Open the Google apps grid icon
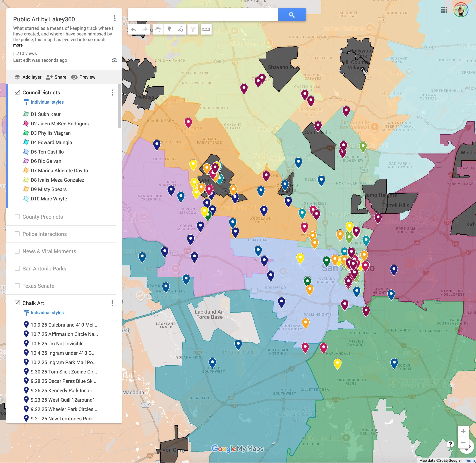Viewport: 476px width, 463px height. point(444,10)
